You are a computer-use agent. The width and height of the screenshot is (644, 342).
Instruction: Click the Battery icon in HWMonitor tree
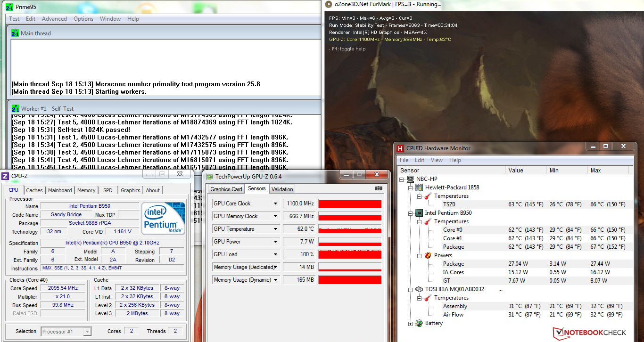(x=419, y=323)
